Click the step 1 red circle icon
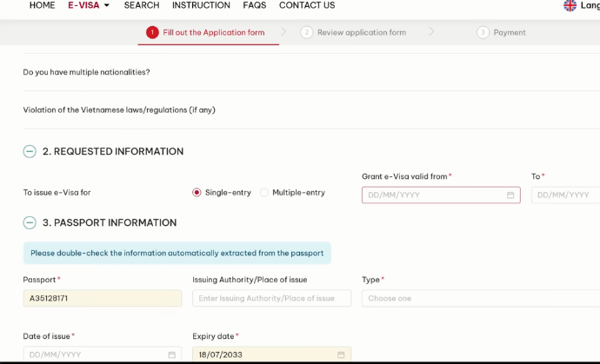Image resolution: width=600 pixels, height=364 pixels. 152,32
